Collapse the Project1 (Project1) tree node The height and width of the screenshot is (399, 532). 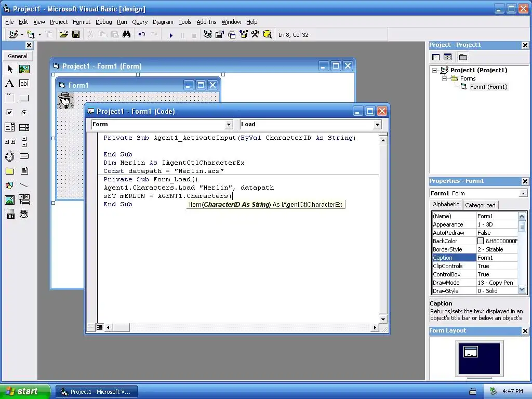[x=435, y=70]
